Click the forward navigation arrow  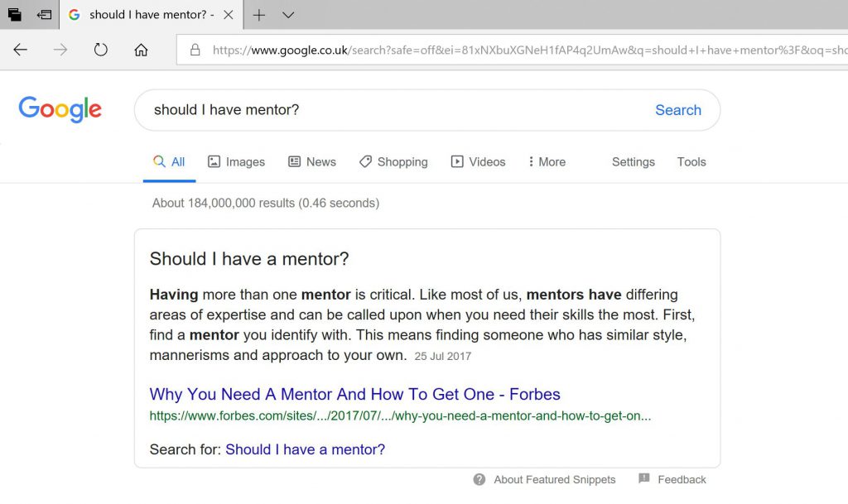pos(60,50)
